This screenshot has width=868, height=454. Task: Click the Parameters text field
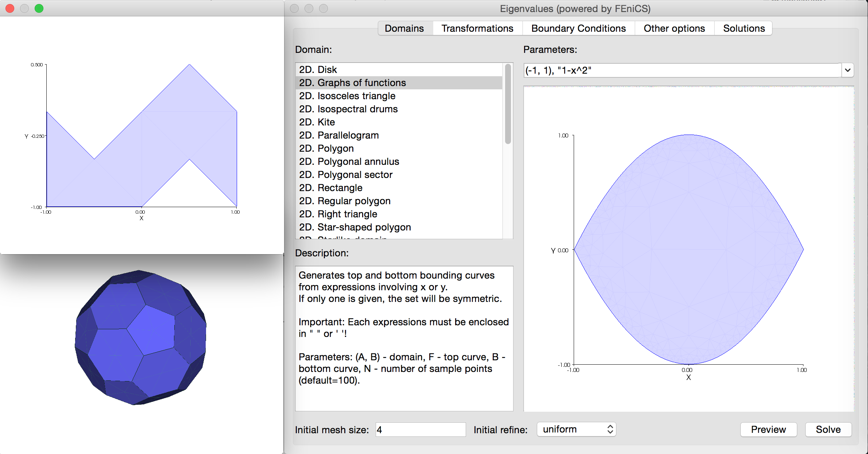pyautogui.click(x=682, y=70)
